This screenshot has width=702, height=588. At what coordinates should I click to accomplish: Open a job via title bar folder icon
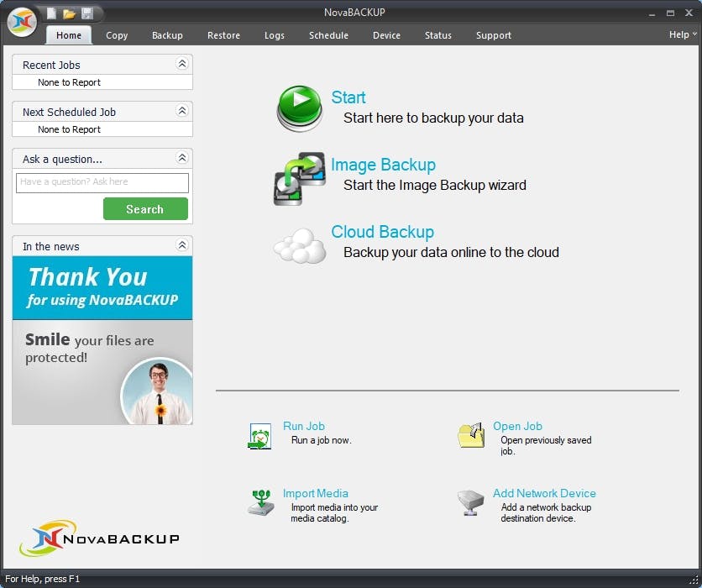(69, 14)
